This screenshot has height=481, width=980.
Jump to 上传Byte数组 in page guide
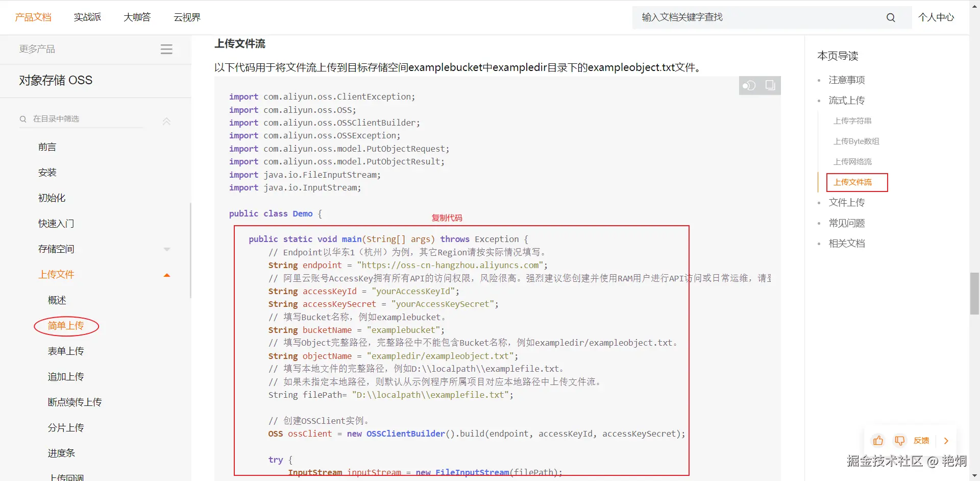pos(856,141)
